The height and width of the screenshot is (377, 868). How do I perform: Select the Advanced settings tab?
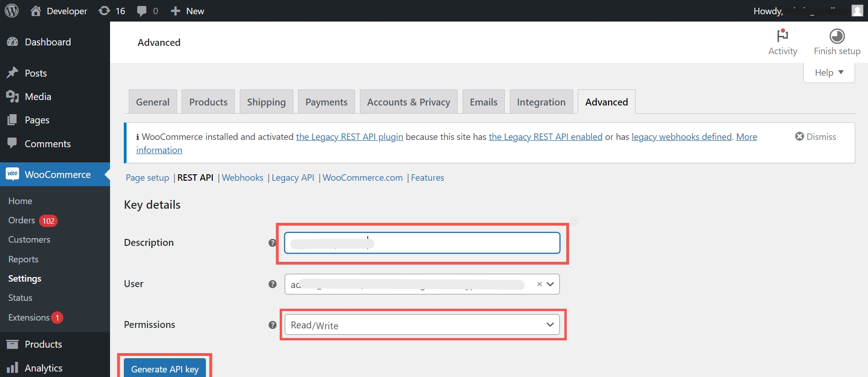607,102
